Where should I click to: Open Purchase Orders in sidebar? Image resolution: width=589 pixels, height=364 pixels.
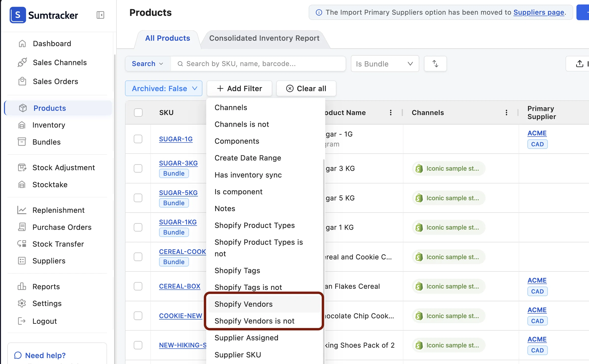tap(54, 227)
